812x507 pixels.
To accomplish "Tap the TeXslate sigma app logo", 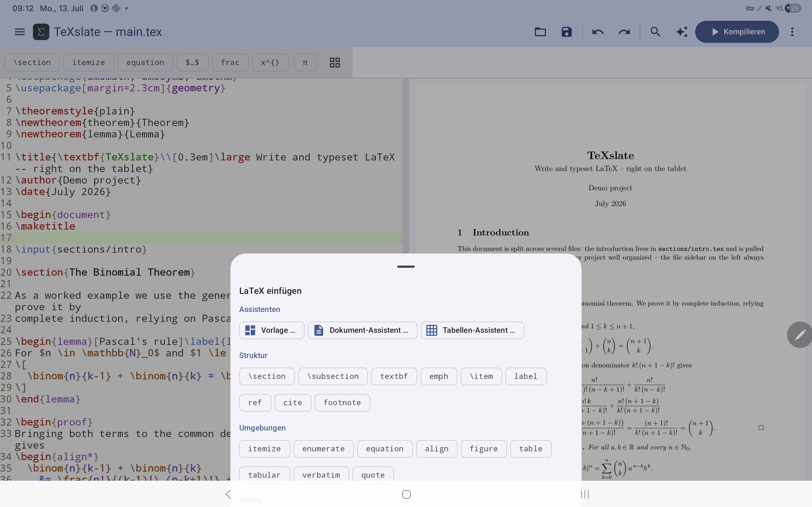I will [41, 32].
